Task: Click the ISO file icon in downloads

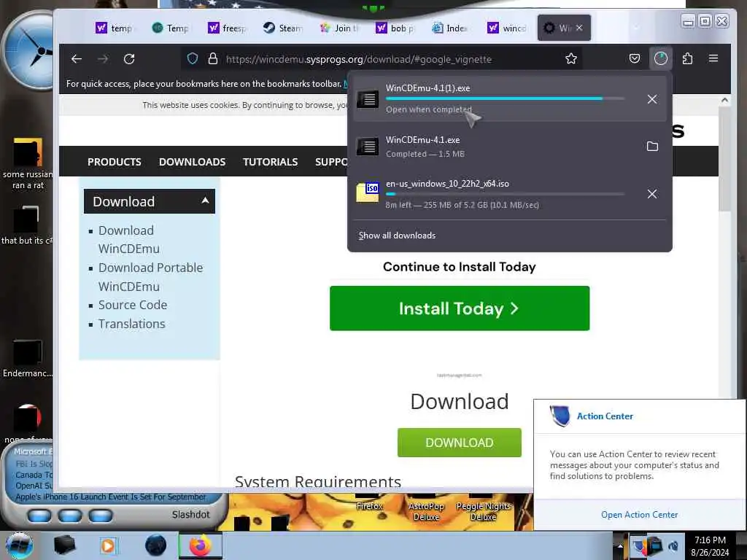Action: pos(368,192)
